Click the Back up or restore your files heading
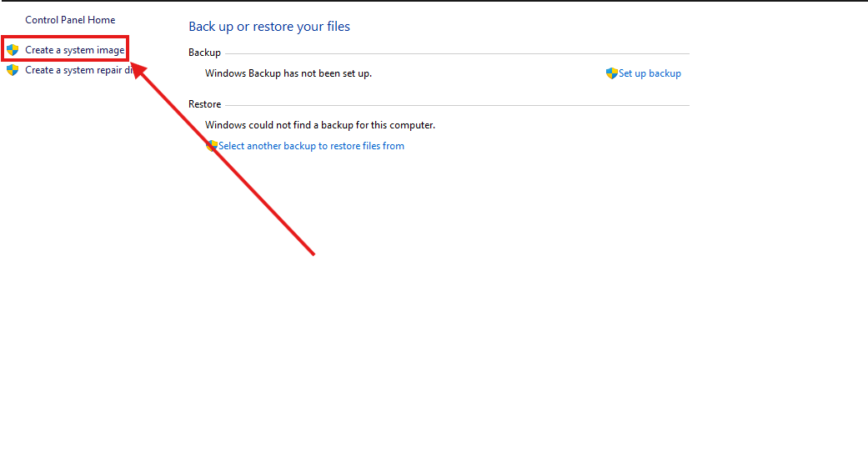This screenshot has height=462, width=868. [x=269, y=27]
